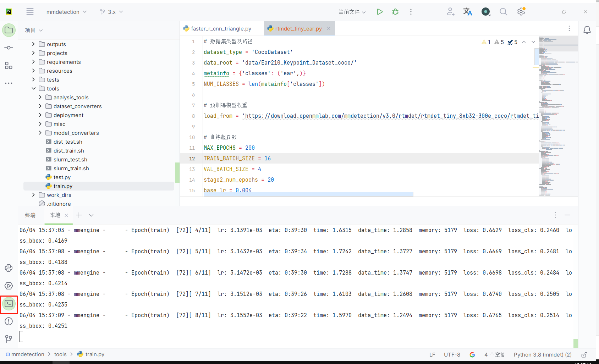Toggle the Terminal tool window button
Image resolution: width=599 pixels, height=364 pixels.
coord(9,304)
